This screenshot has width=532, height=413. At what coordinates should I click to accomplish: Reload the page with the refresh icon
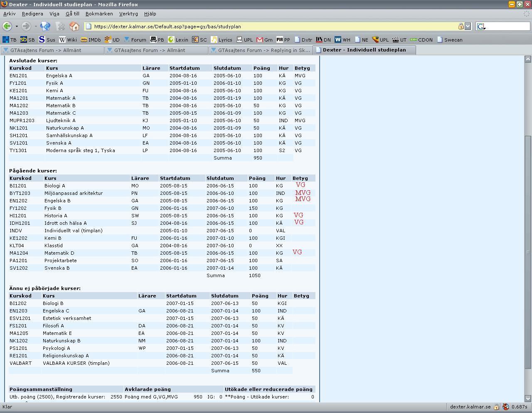[46, 26]
